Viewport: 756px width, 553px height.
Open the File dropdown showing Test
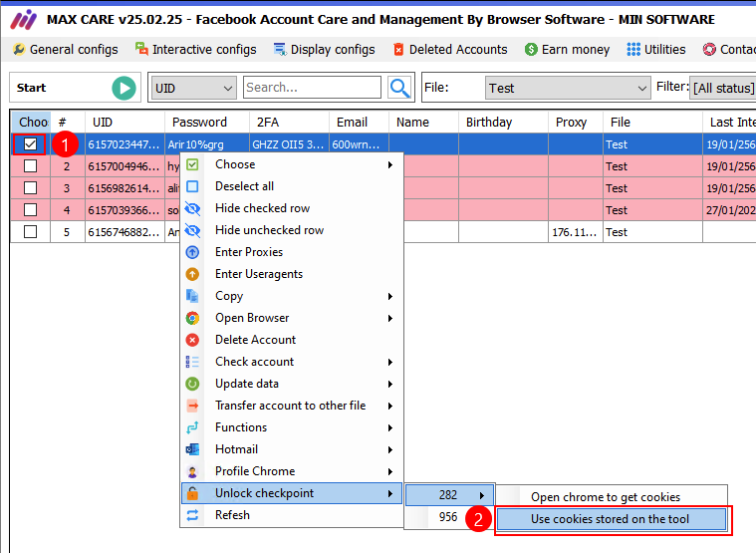coord(568,89)
